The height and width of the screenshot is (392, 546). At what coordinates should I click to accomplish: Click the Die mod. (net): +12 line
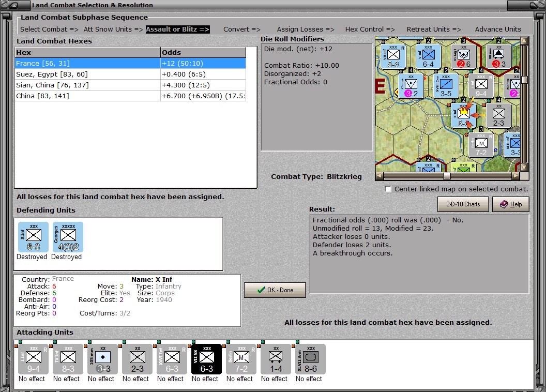[x=298, y=49]
